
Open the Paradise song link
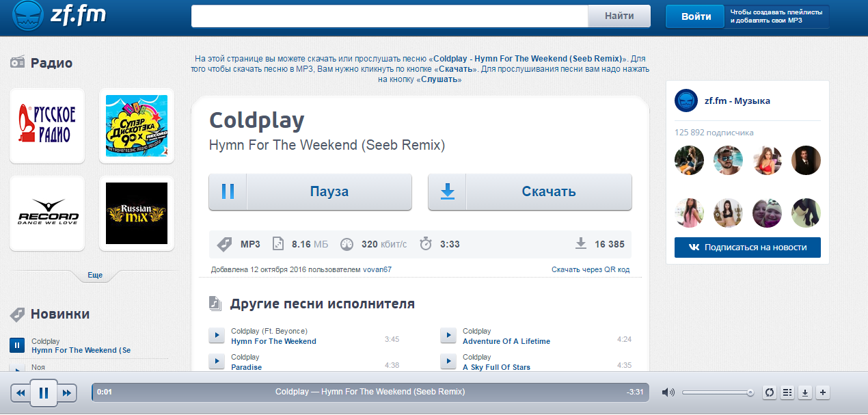point(246,367)
